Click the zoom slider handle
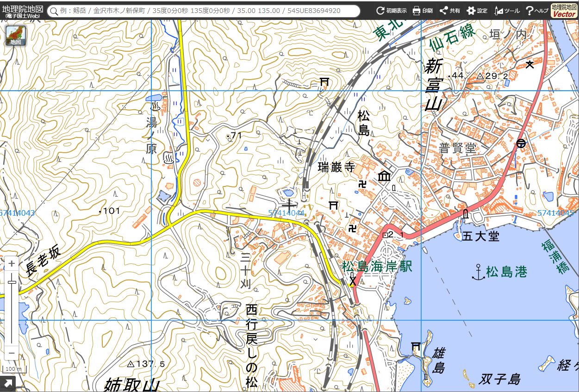The image size is (579, 392). tap(12, 282)
